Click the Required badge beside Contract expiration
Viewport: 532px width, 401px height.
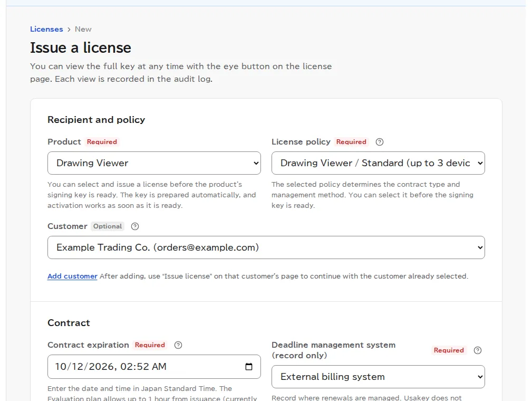pyautogui.click(x=150, y=345)
